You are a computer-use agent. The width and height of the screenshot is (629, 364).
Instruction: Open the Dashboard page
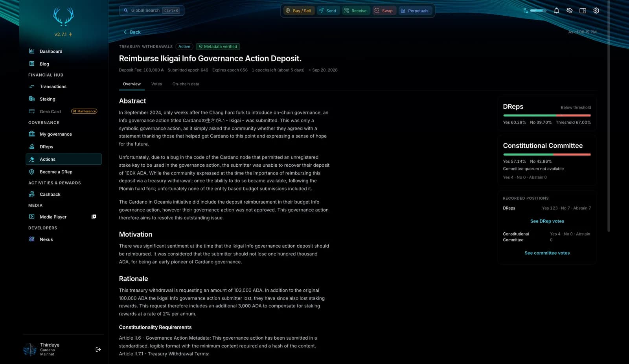pos(63,51)
